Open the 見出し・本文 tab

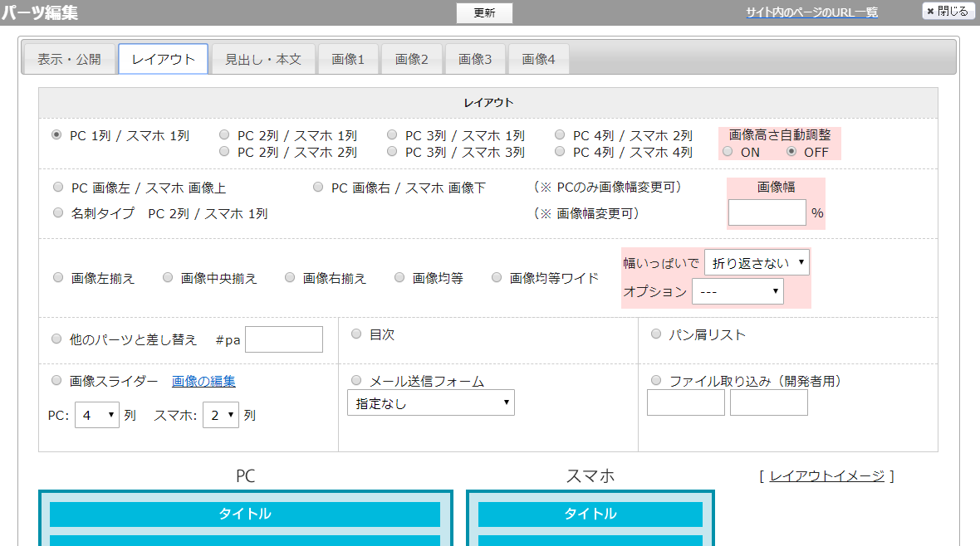click(x=262, y=59)
